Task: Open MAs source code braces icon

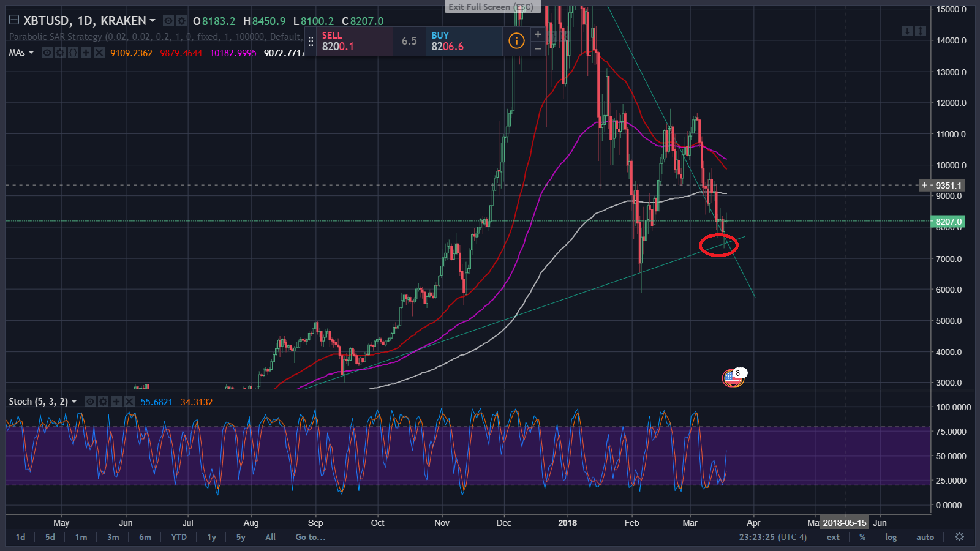Action: pyautogui.click(x=73, y=53)
